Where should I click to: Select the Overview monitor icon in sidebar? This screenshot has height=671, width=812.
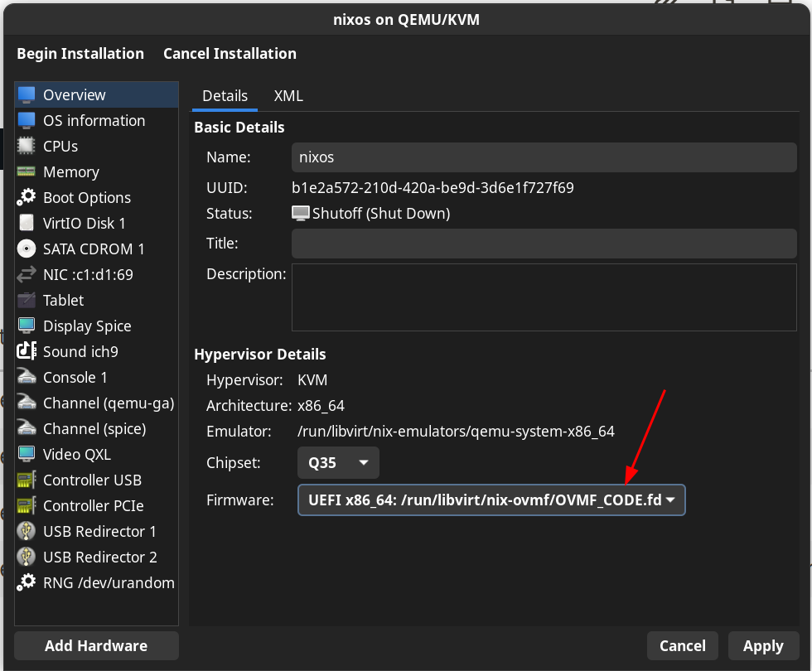pyautogui.click(x=27, y=94)
